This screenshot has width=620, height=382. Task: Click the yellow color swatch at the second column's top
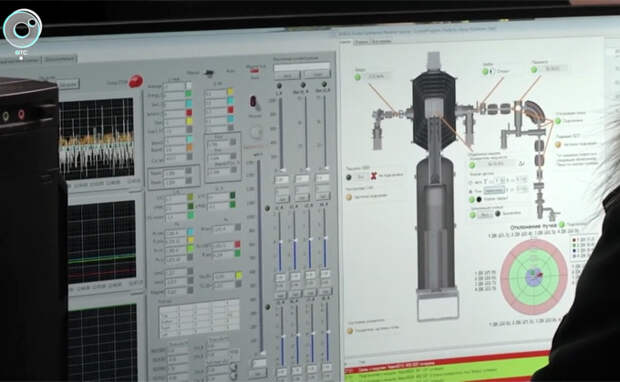tap(231, 91)
